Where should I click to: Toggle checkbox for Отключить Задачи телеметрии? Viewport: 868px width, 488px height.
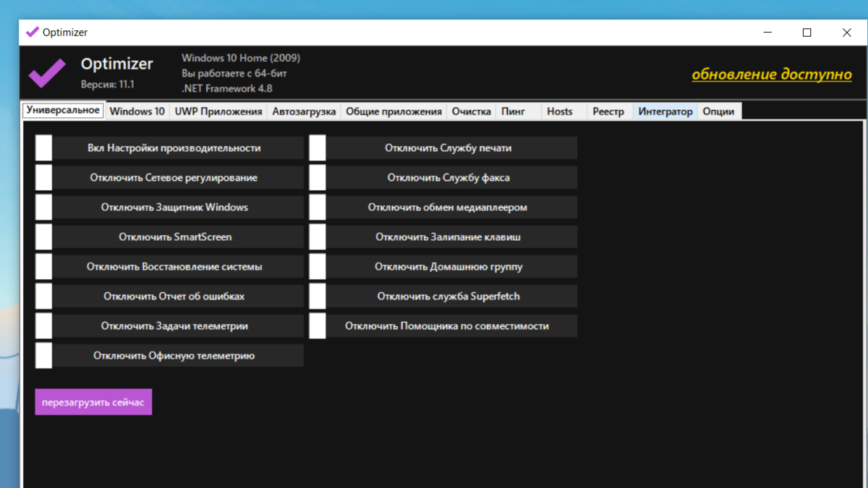tap(44, 326)
